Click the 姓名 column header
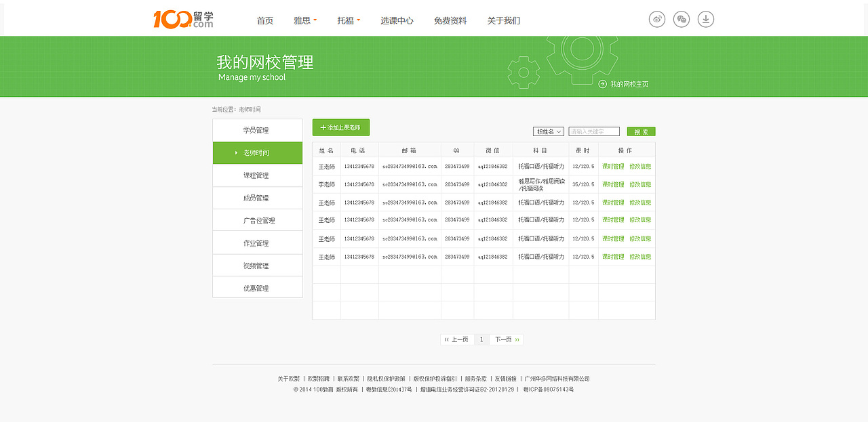Viewport: 868px width, 422px height. click(327, 150)
